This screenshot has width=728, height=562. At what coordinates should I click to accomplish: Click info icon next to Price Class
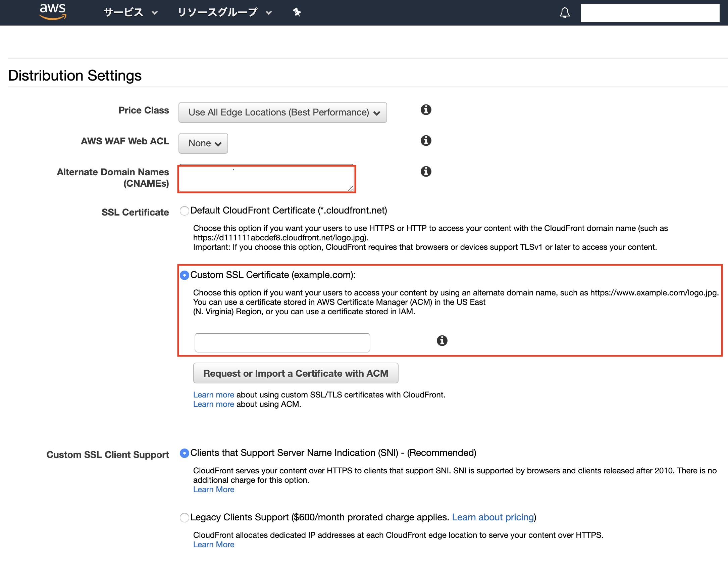click(x=426, y=110)
